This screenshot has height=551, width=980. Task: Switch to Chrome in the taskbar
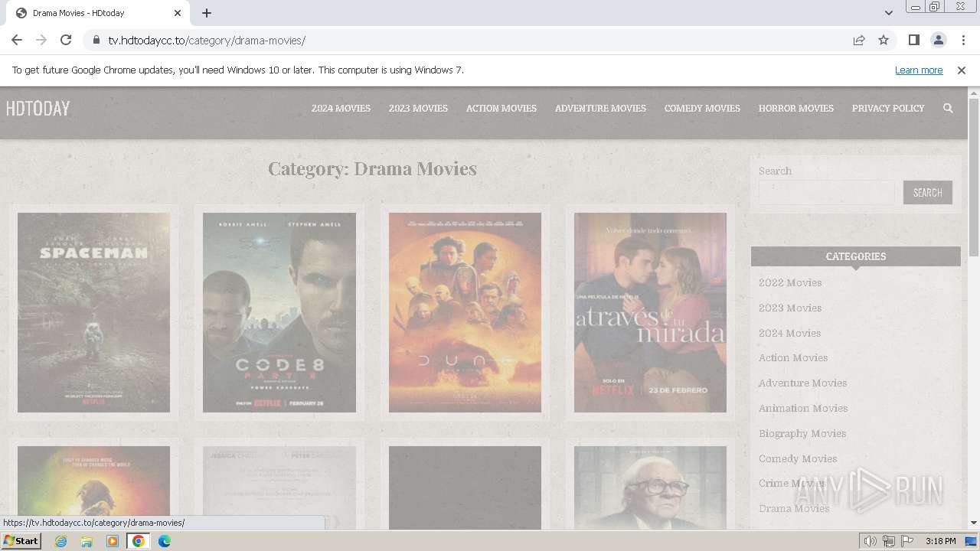pos(139,541)
